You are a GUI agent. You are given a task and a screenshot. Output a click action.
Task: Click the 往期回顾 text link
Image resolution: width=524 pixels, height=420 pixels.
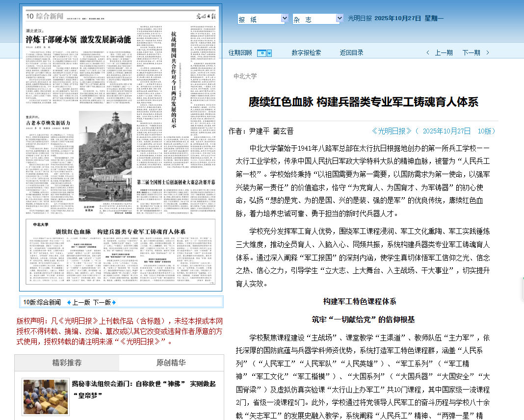[240, 53]
